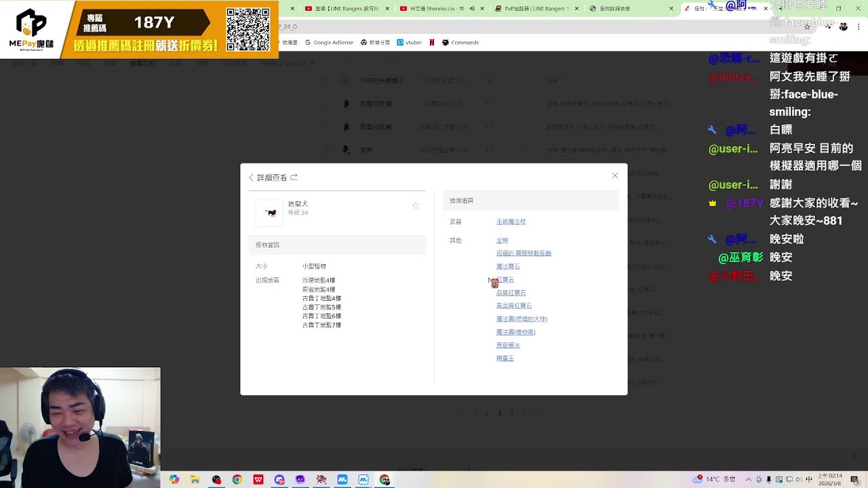Open the 巫術魔法杖 weapon link

click(511, 222)
